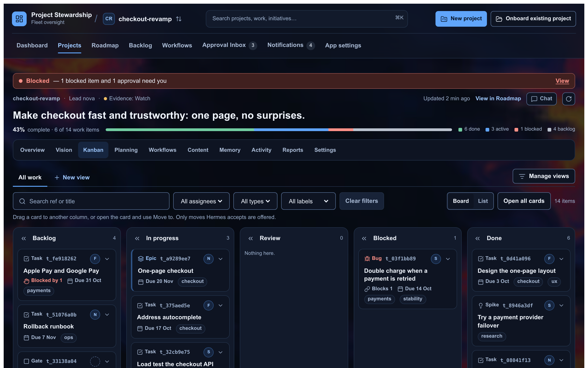The width and height of the screenshot is (588, 368).
Task: Click the View link in the Blocked banner
Action: [562, 81]
